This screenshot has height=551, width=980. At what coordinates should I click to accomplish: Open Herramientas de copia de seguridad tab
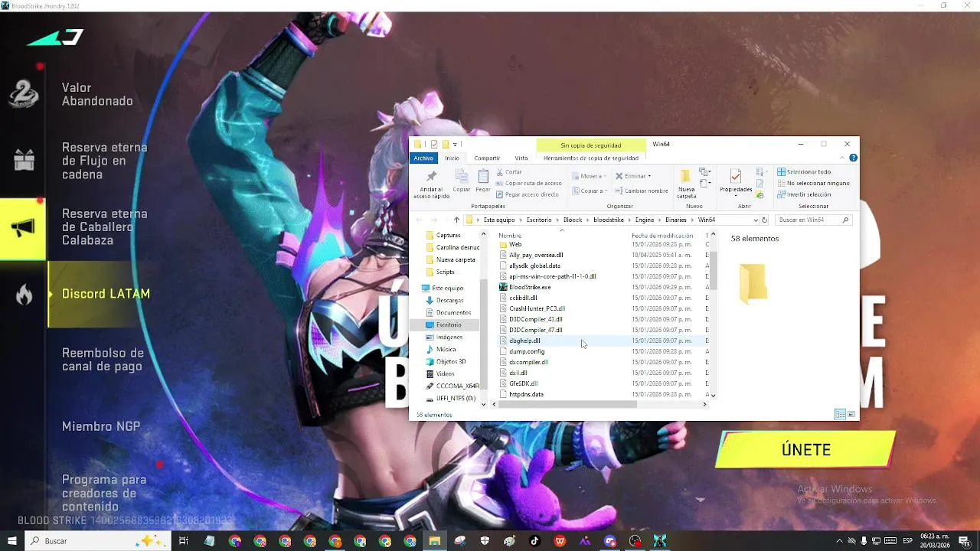point(591,158)
